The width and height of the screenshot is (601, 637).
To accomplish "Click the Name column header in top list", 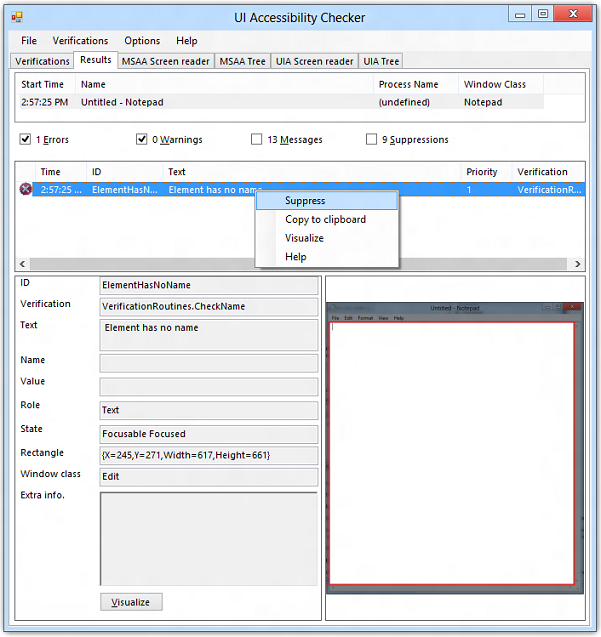I will click(x=224, y=84).
